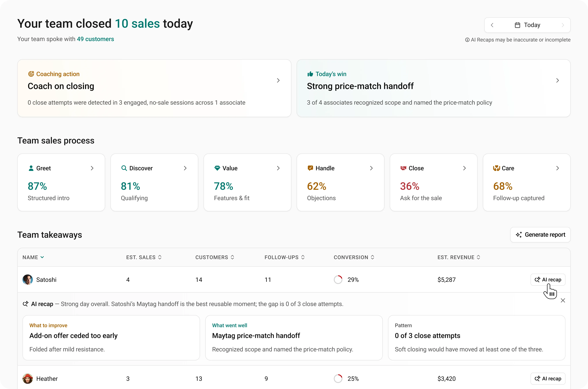Sort by Est. Revenue column
Screen dimensions: 588x389
[x=459, y=257]
